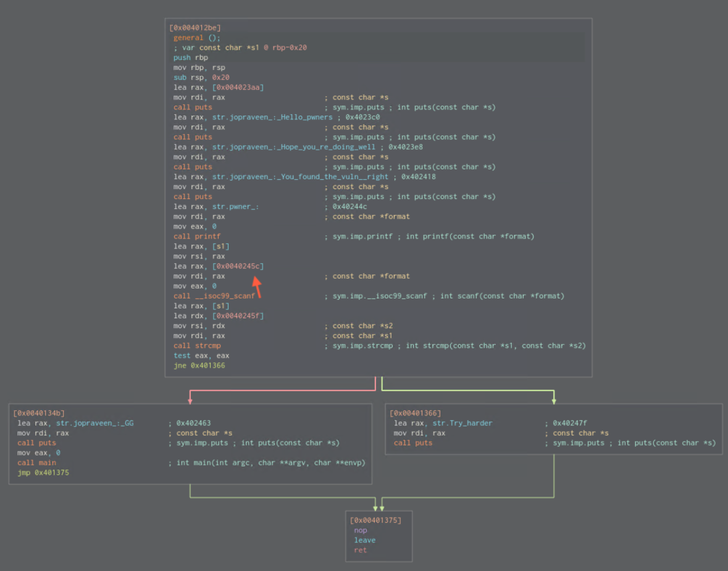Click the 0x004012be block header address
The height and width of the screenshot is (571, 728).
(195, 28)
